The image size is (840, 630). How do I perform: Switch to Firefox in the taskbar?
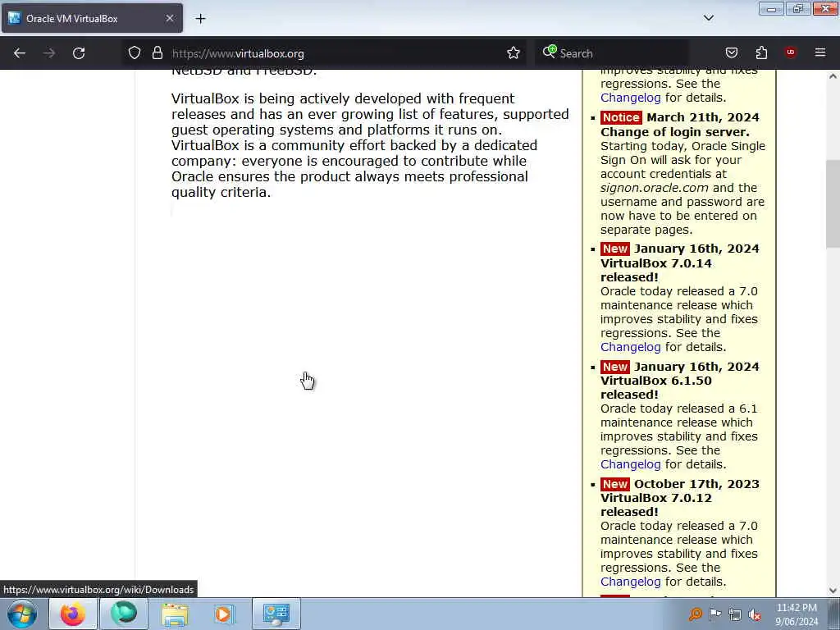(73, 614)
